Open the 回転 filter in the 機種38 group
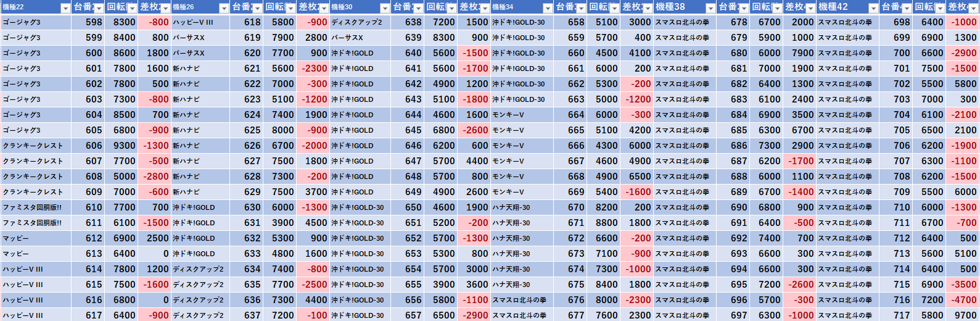The height and width of the screenshot is (321, 980). coord(777,8)
